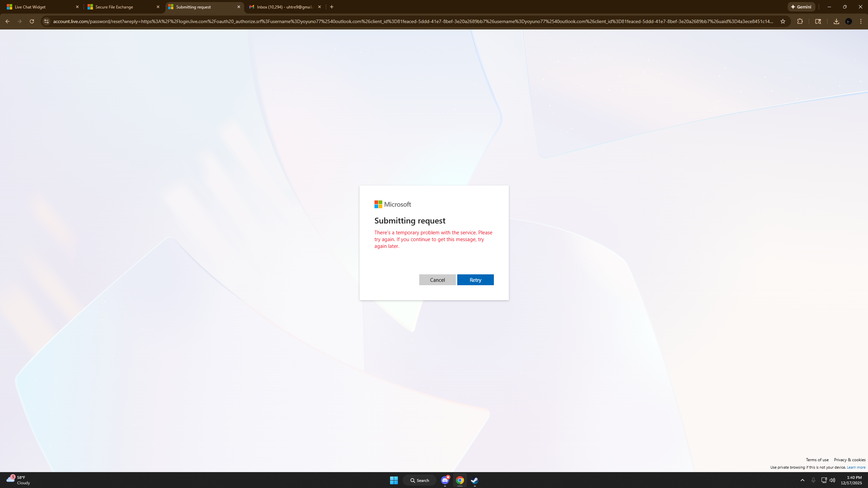Open the Privacy & cookies link

pyautogui.click(x=849, y=460)
